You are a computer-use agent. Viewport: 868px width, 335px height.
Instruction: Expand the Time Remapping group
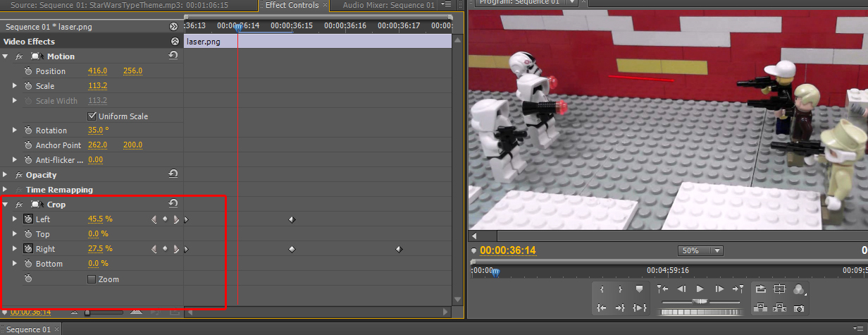coord(6,190)
